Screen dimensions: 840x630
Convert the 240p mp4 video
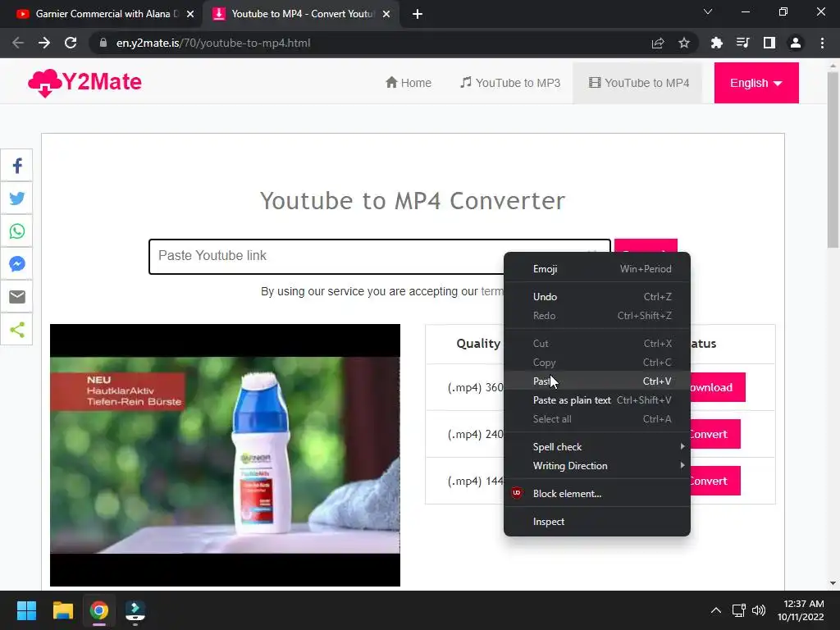click(715, 434)
